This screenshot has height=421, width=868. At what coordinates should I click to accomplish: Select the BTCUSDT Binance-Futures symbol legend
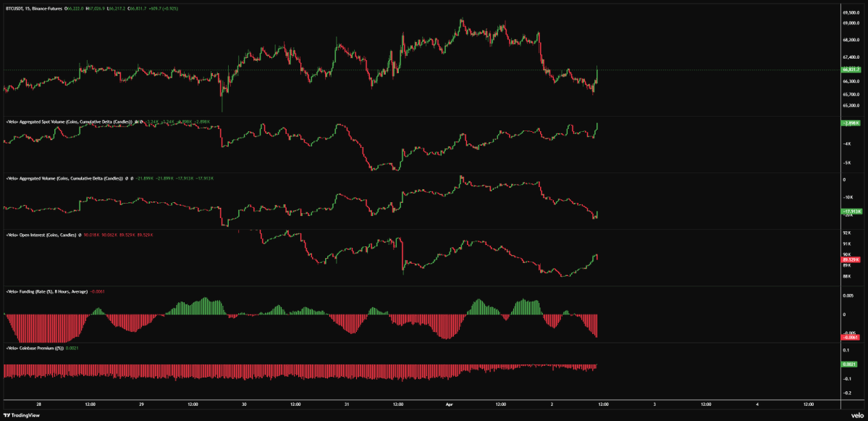[34, 9]
